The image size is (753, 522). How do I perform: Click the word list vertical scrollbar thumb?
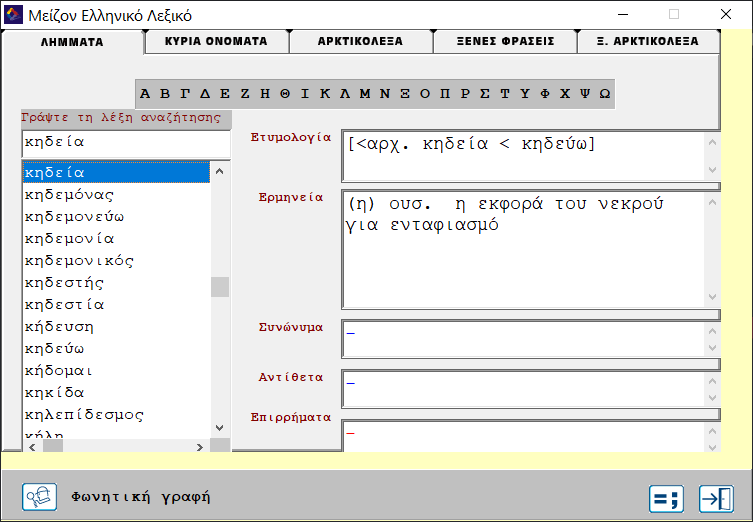(x=220, y=287)
